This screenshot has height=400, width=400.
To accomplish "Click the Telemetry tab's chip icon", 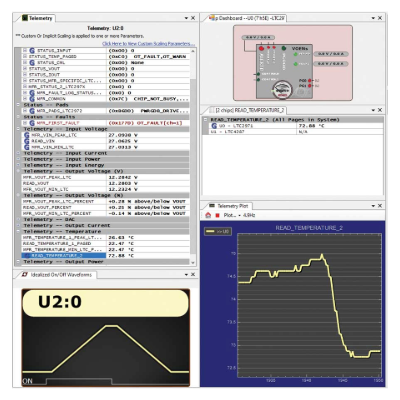I will 25,18.
